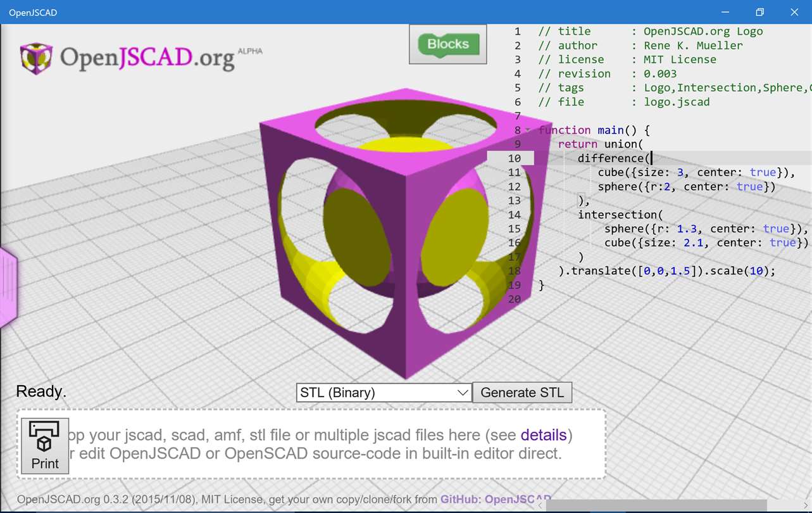Image resolution: width=812 pixels, height=513 pixels.
Task: Click the 'intersection(' code line
Action: pyautogui.click(x=620, y=215)
